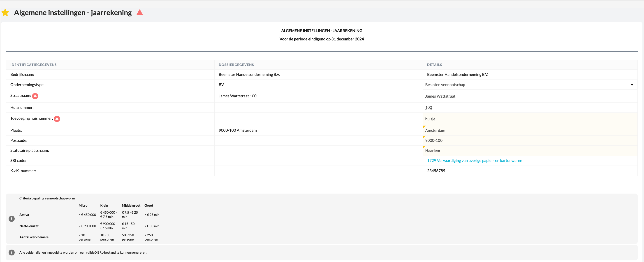Click the yellow corner marker on Amsterdam field
Image resolution: width=644 pixels, height=262 pixels.
click(x=424, y=127)
